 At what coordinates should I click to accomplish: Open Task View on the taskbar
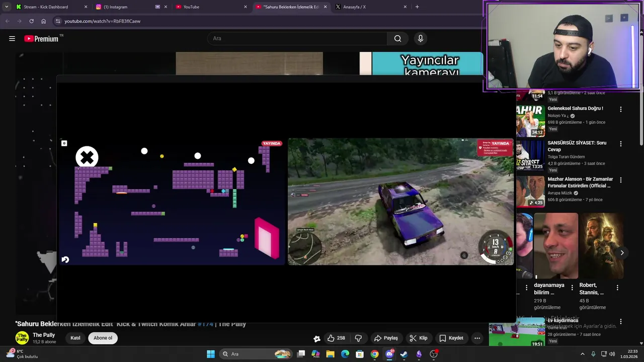coord(301,354)
